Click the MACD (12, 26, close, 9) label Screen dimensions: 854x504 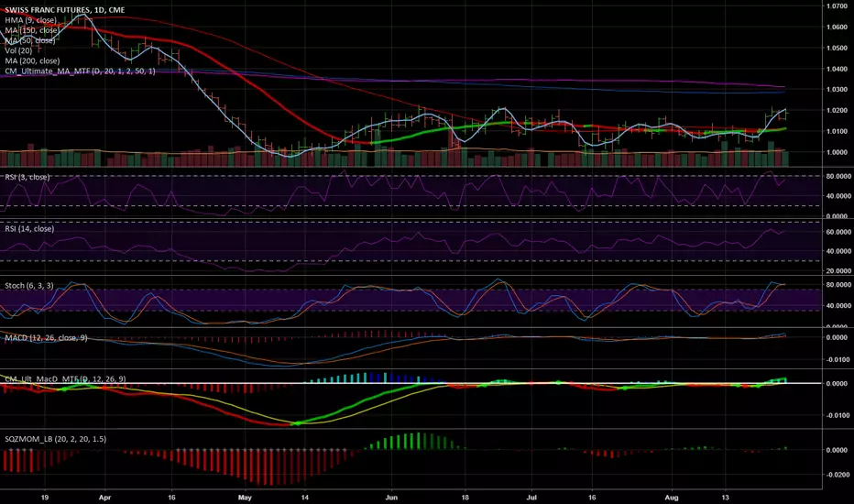47,338
